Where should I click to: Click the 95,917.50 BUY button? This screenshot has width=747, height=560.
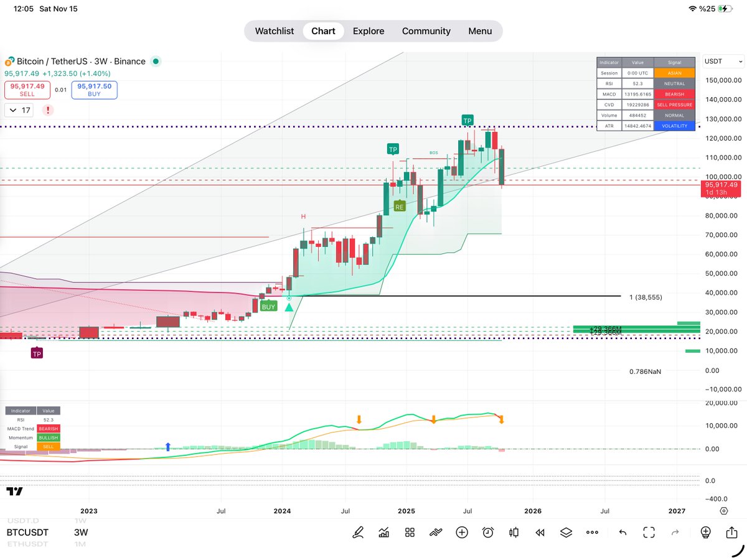tap(95, 90)
